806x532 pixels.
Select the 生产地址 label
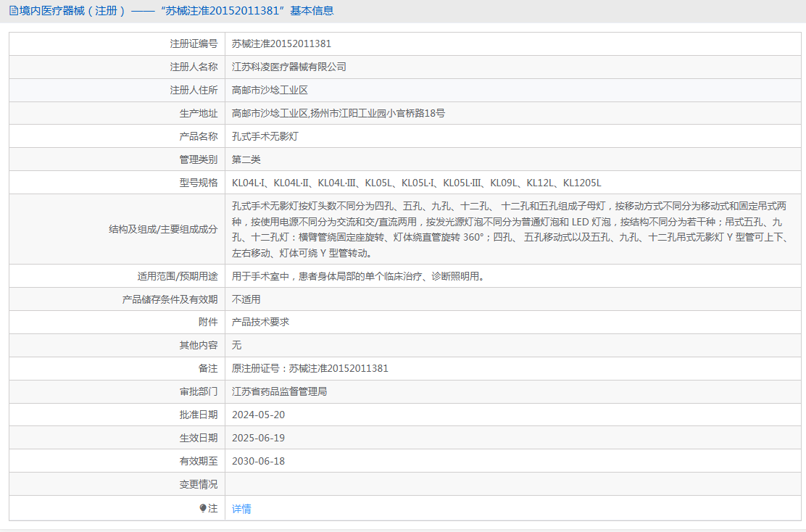click(x=199, y=113)
